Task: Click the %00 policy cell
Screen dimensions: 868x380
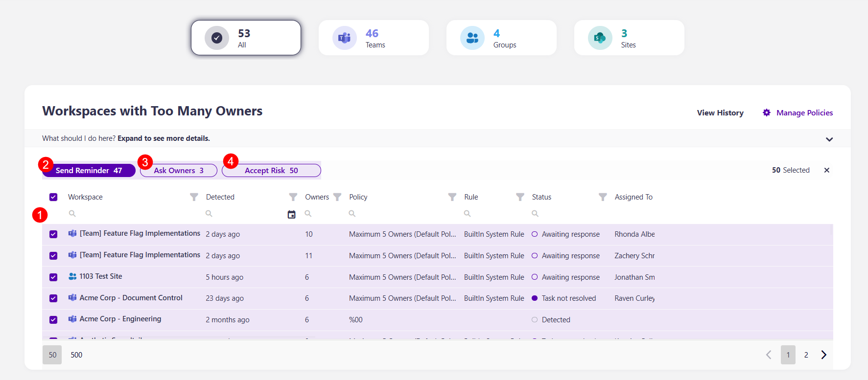Action: click(356, 320)
